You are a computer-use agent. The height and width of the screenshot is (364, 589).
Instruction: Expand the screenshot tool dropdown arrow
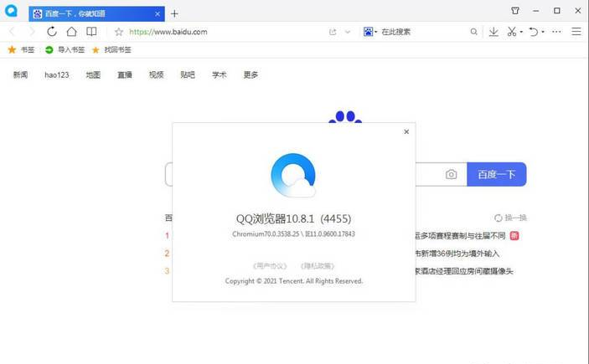point(521,32)
